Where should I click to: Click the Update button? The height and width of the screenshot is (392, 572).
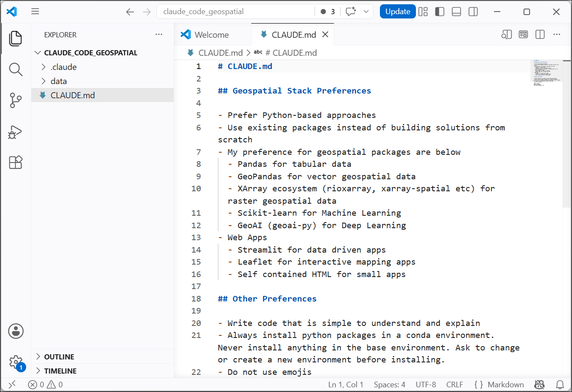tap(397, 12)
